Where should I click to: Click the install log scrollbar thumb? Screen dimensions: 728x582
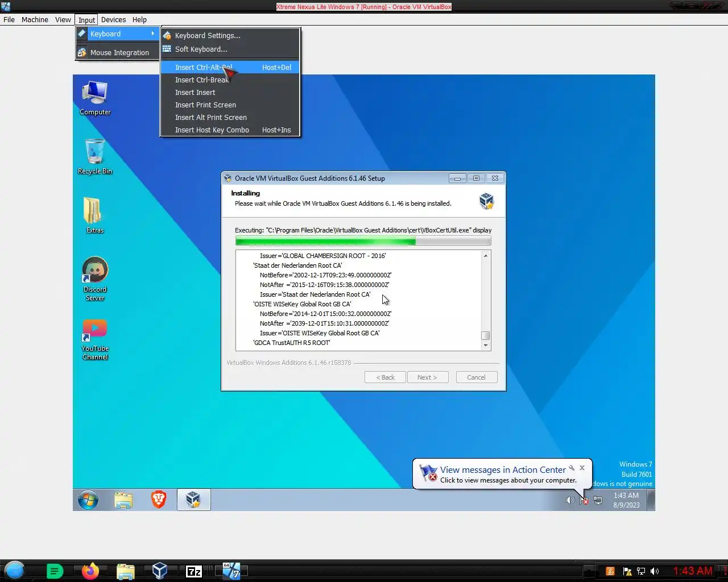486,335
